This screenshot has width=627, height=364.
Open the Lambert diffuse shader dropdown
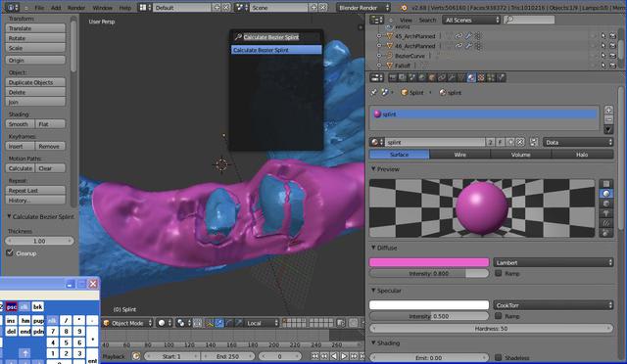pos(554,262)
